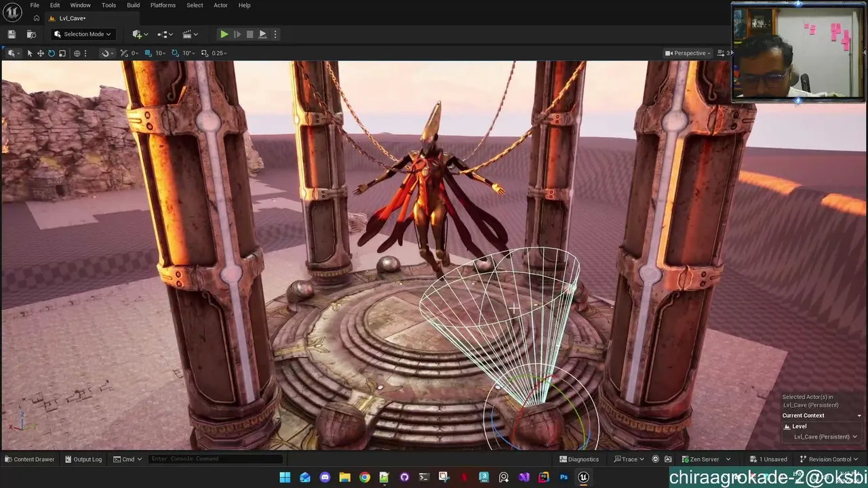The height and width of the screenshot is (488, 868).
Task: Click the trace record circle icon
Action: click(x=655, y=459)
